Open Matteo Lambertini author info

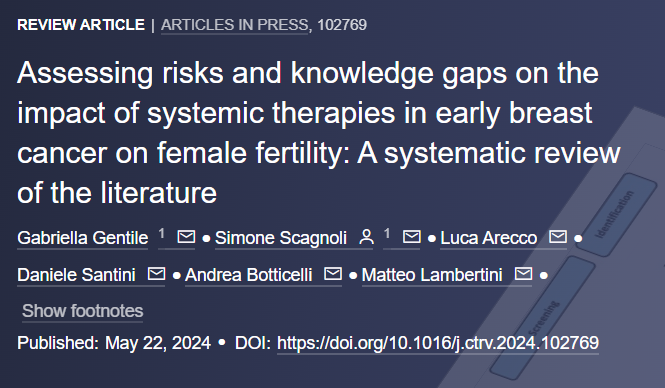click(x=432, y=275)
